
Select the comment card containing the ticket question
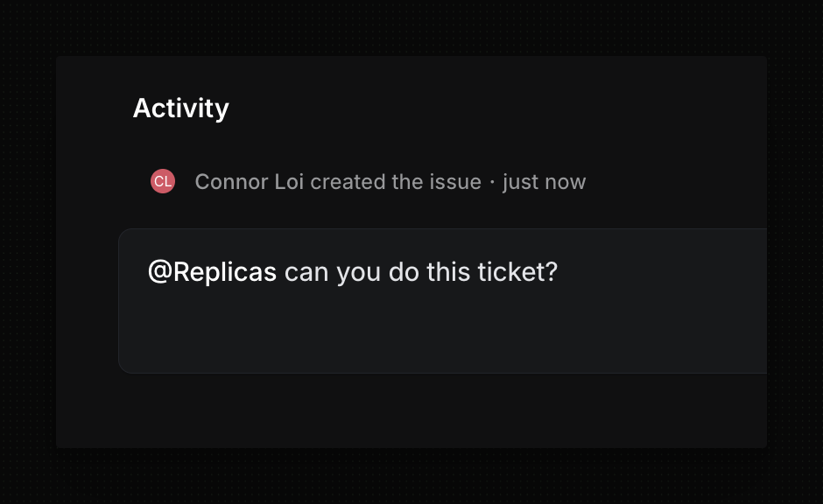point(438,300)
